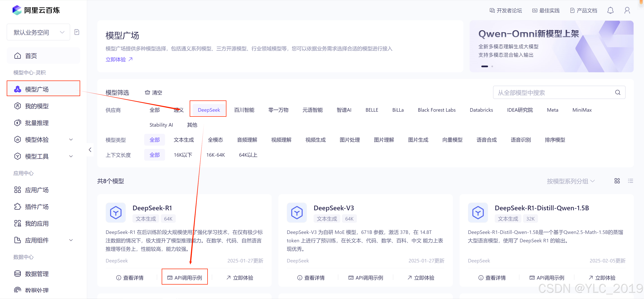
Task: Click API调用示例 for DeepSeek-R1
Action: pyautogui.click(x=184, y=278)
